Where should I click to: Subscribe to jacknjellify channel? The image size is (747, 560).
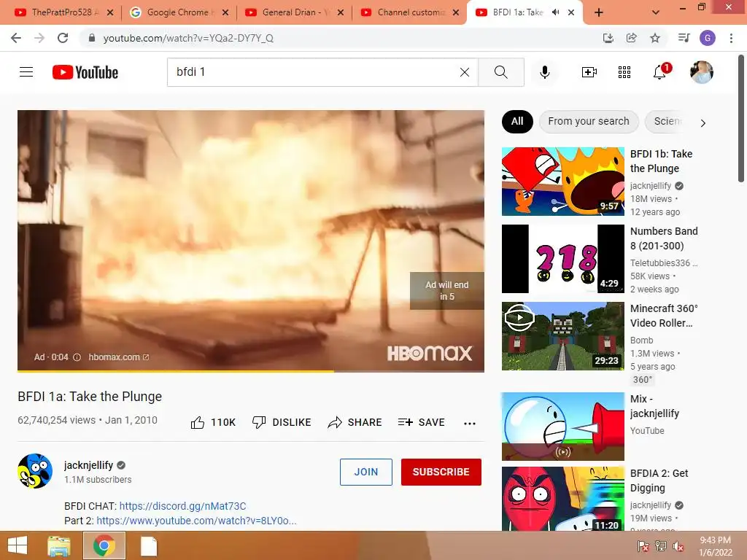pos(441,472)
